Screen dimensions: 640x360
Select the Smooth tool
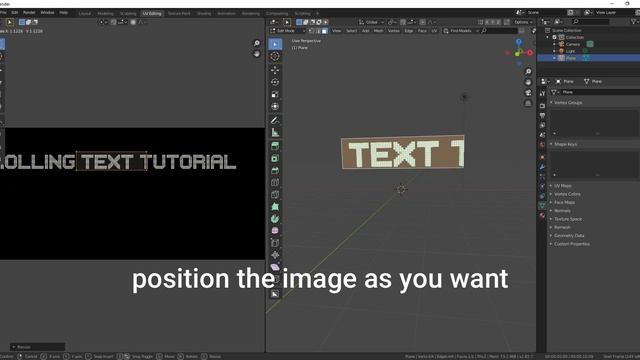tap(275, 231)
